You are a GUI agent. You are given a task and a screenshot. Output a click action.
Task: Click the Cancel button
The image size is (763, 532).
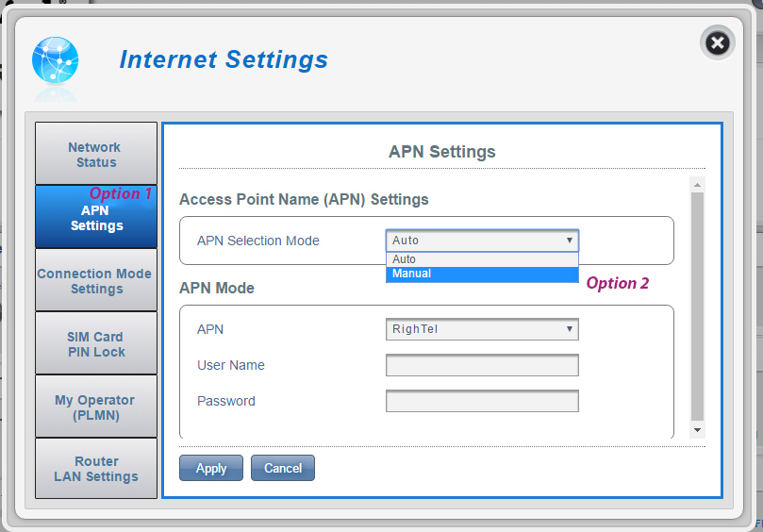click(x=282, y=468)
